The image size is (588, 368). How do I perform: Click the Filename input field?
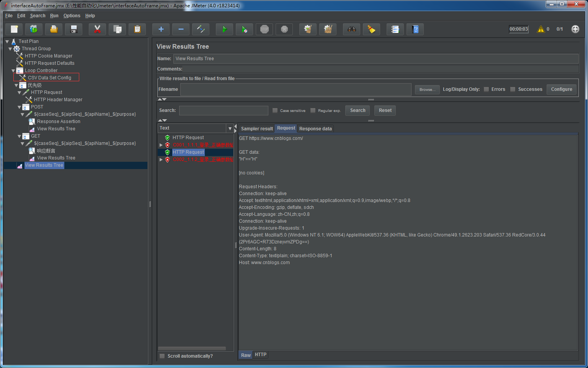296,89
